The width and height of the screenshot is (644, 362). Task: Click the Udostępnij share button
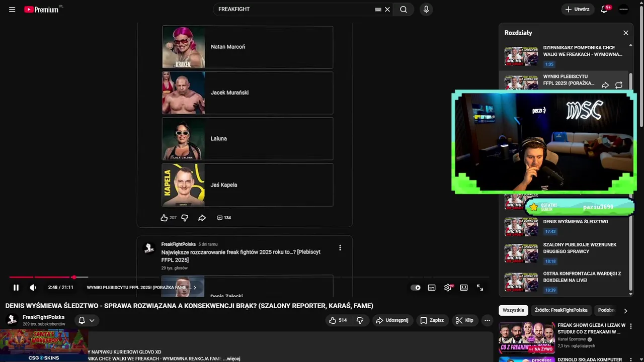tap(393, 320)
